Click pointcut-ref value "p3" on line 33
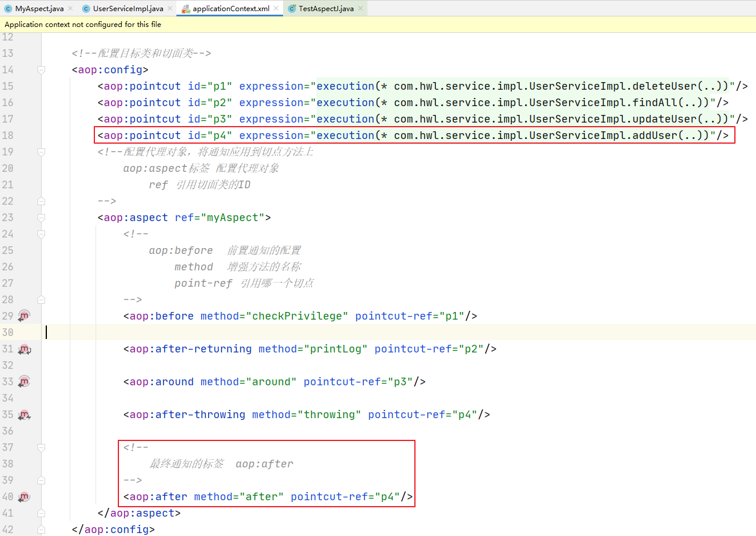Viewport: 756px width, 536px height. [400, 382]
